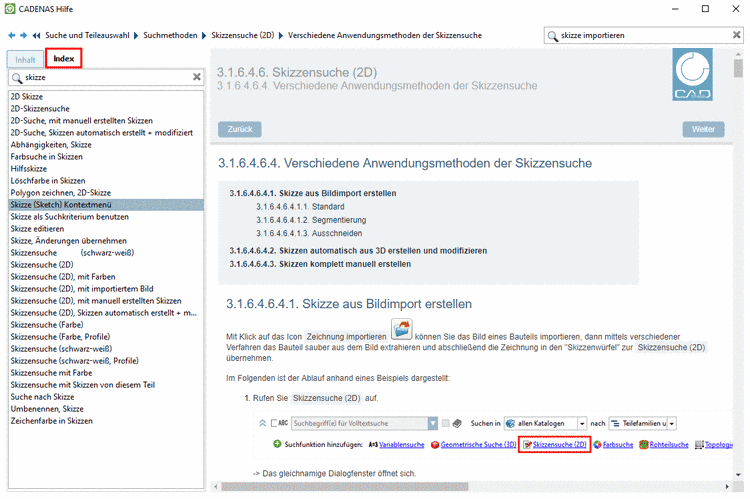Open the 'allen Katalogen' dropdown
Image resolution: width=750 pixels, height=499 pixels.
click(x=582, y=423)
